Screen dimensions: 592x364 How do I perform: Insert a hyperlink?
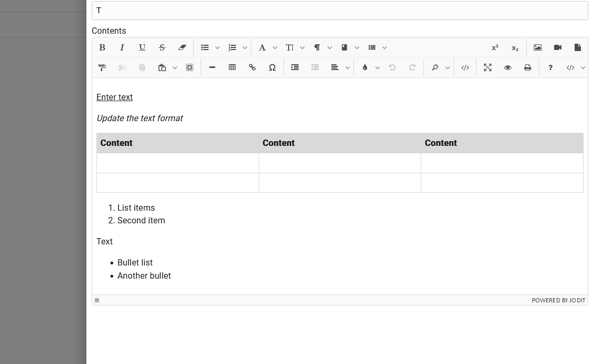tap(252, 67)
